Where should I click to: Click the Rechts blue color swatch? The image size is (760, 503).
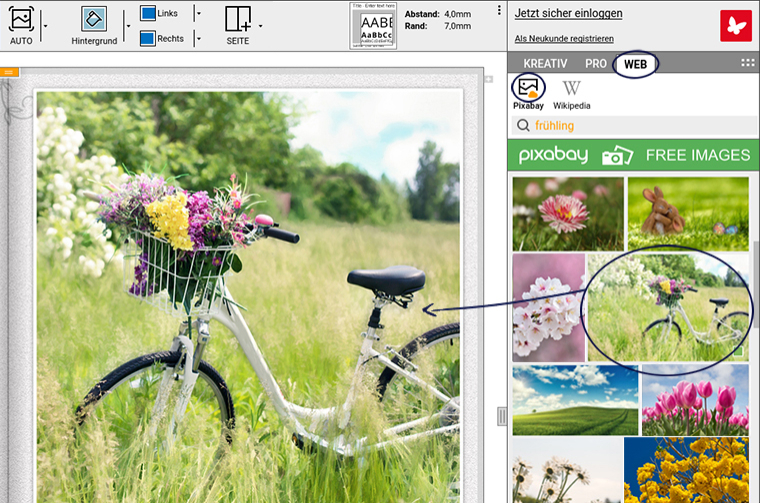(147, 38)
